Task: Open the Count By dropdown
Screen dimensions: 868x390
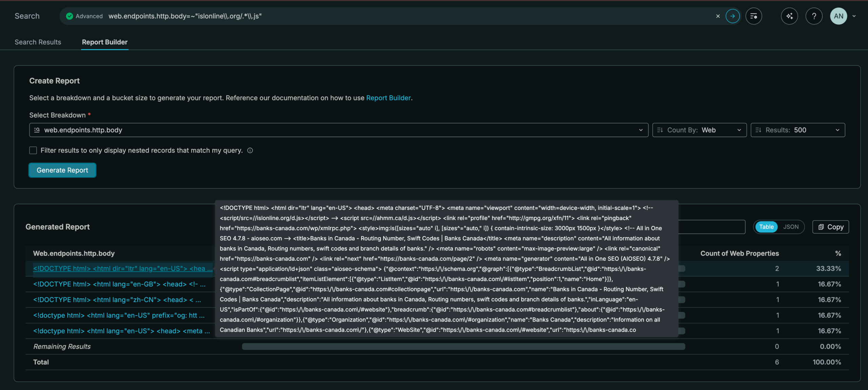Action: pyautogui.click(x=739, y=130)
